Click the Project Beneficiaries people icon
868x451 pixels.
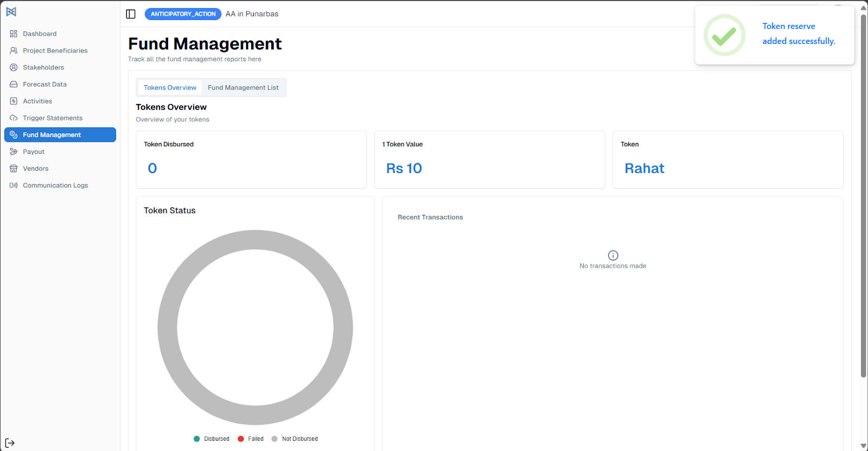pos(14,50)
